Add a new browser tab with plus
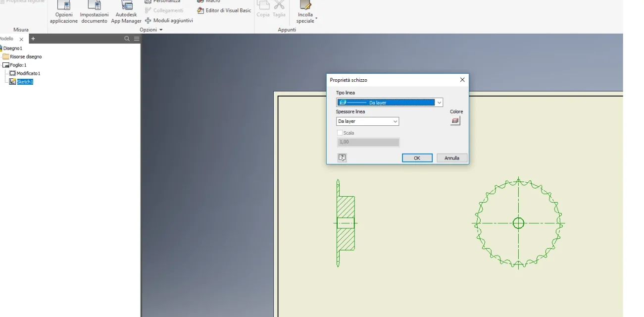Screen dimensions: 644x317 pos(33,39)
